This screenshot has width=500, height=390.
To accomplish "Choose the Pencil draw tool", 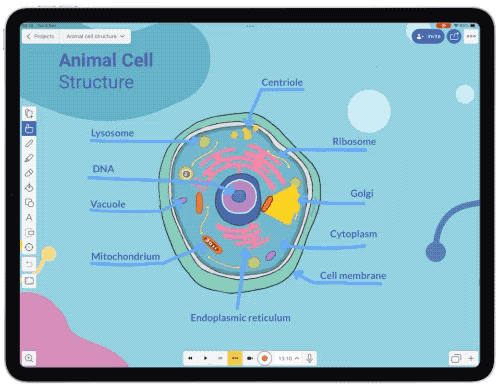I will tap(29, 143).
